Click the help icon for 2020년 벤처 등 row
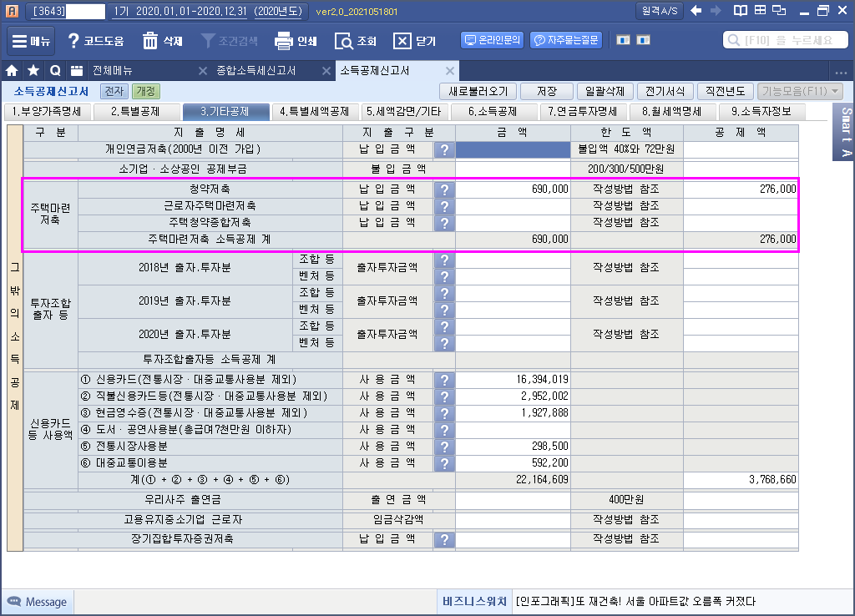This screenshot has height=616, width=855. point(444,343)
